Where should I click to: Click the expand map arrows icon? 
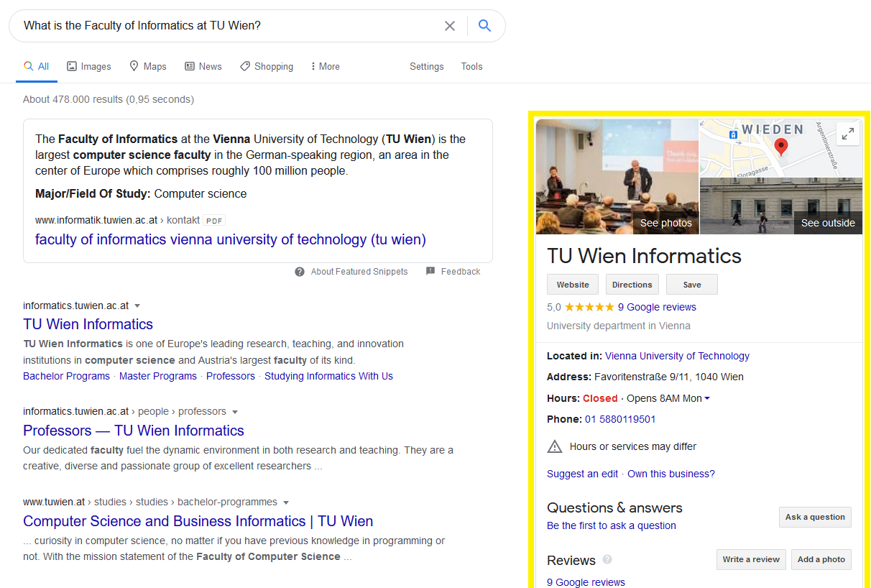(848, 134)
